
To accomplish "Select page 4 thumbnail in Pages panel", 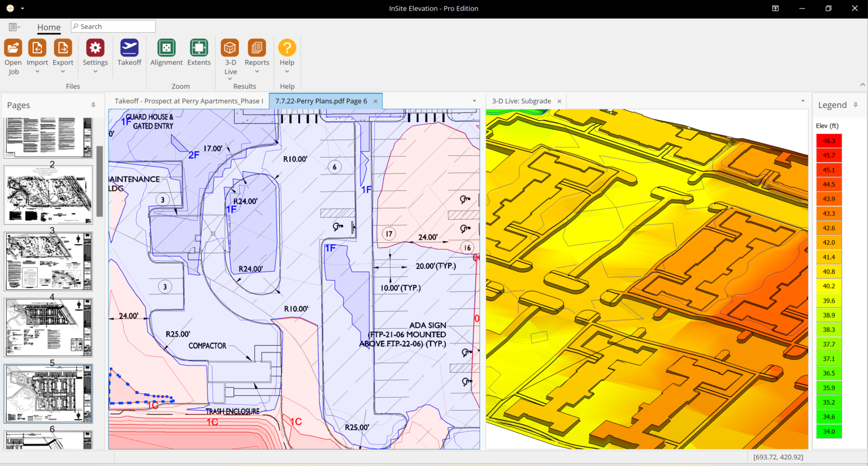I will point(48,262).
